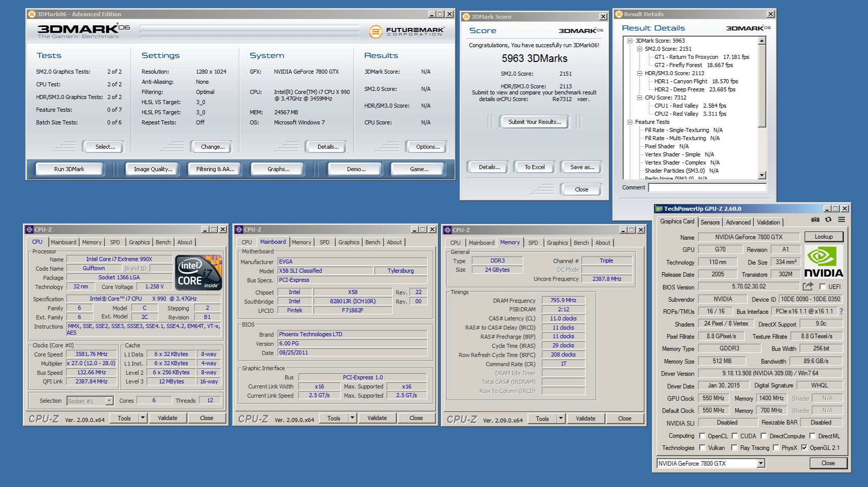Switch to the Sensors tab in GPU-Z

(x=710, y=222)
